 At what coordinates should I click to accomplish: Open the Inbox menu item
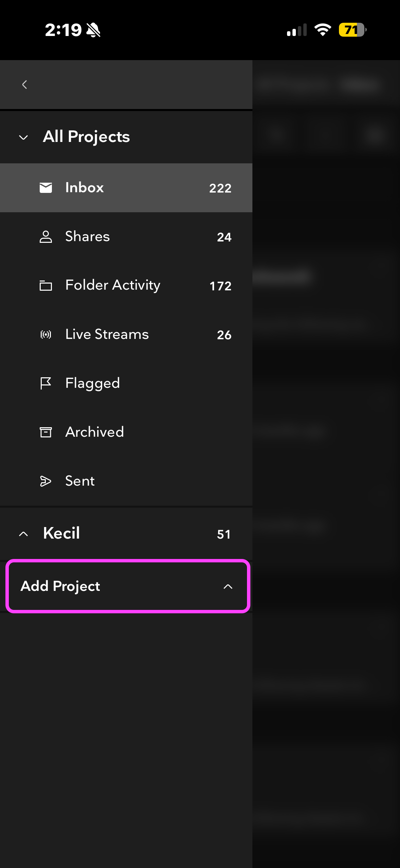(x=84, y=188)
